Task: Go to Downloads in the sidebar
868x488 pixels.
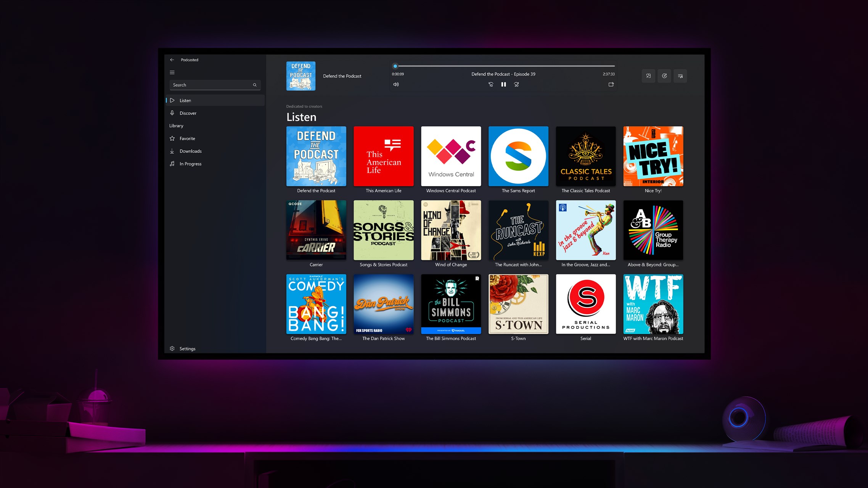Action: [x=190, y=151]
